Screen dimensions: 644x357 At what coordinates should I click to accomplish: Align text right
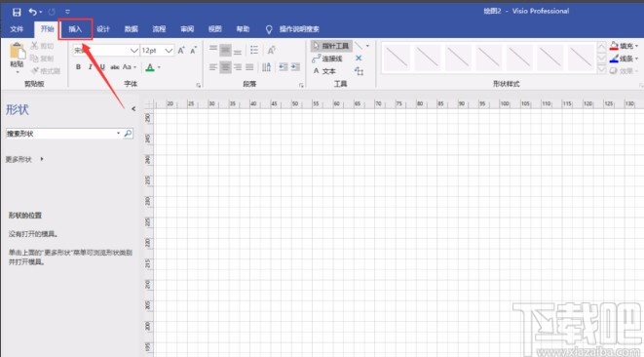[238, 67]
